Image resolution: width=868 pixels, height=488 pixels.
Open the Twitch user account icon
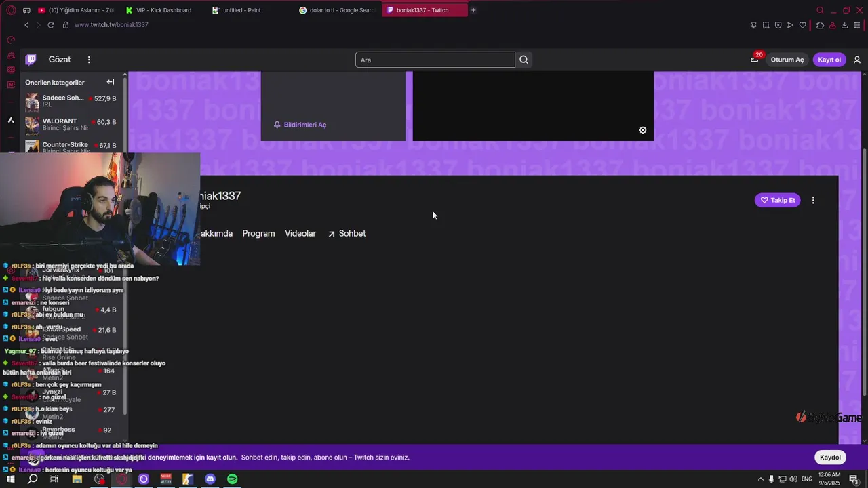(857, 60)
